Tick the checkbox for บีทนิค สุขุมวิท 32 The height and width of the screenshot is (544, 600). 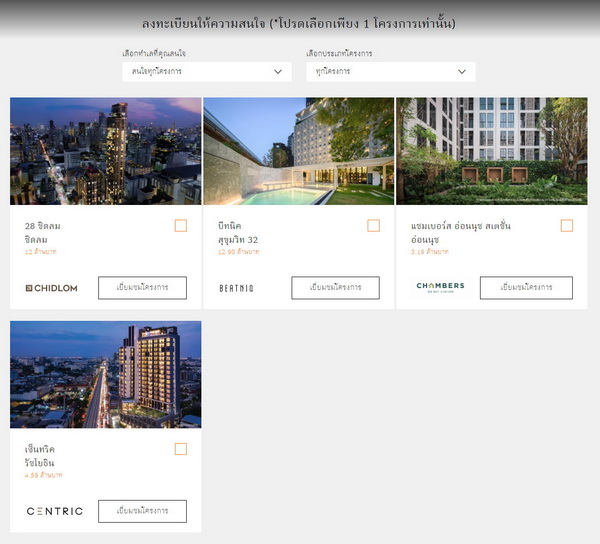click(373, 226)
